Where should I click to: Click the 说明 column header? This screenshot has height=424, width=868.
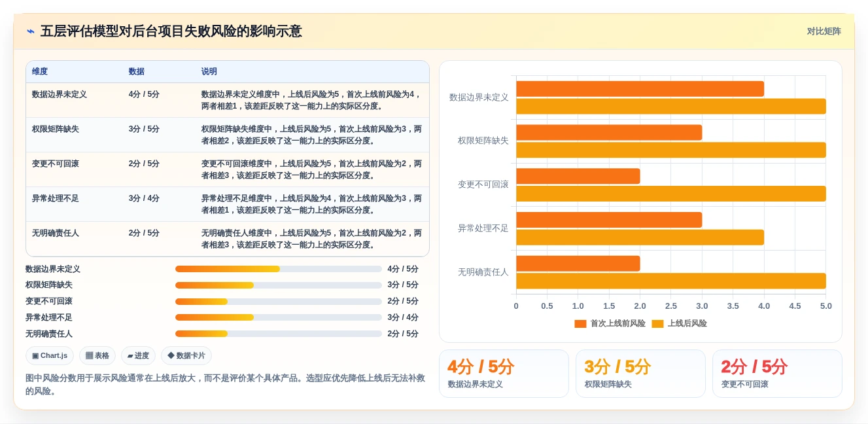pos(209,72)
